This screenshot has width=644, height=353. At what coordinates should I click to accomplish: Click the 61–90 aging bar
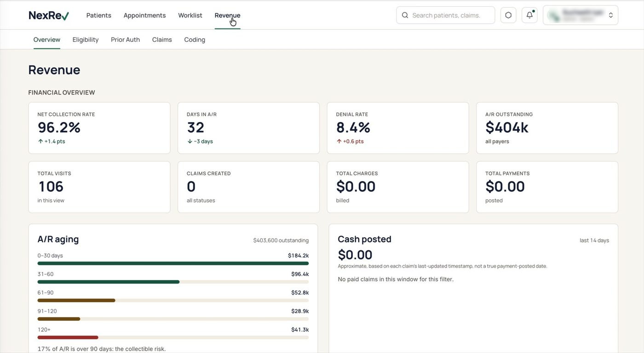pos(173,300)
